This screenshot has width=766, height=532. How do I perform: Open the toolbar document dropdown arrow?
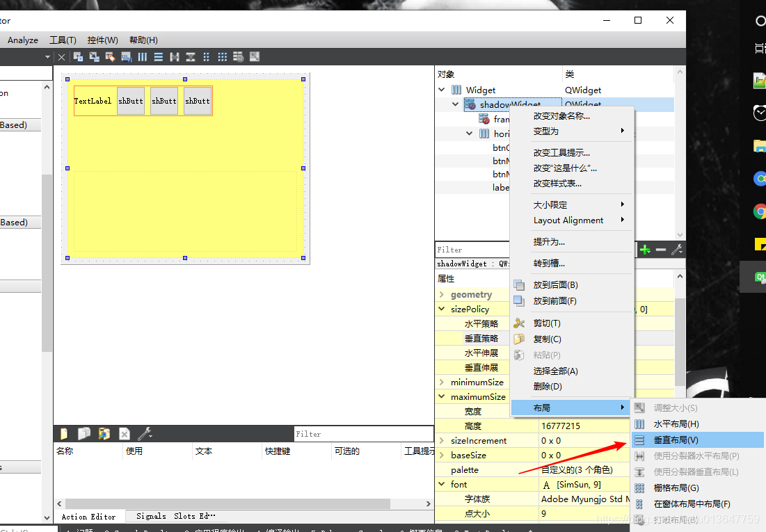coord(47,57)
